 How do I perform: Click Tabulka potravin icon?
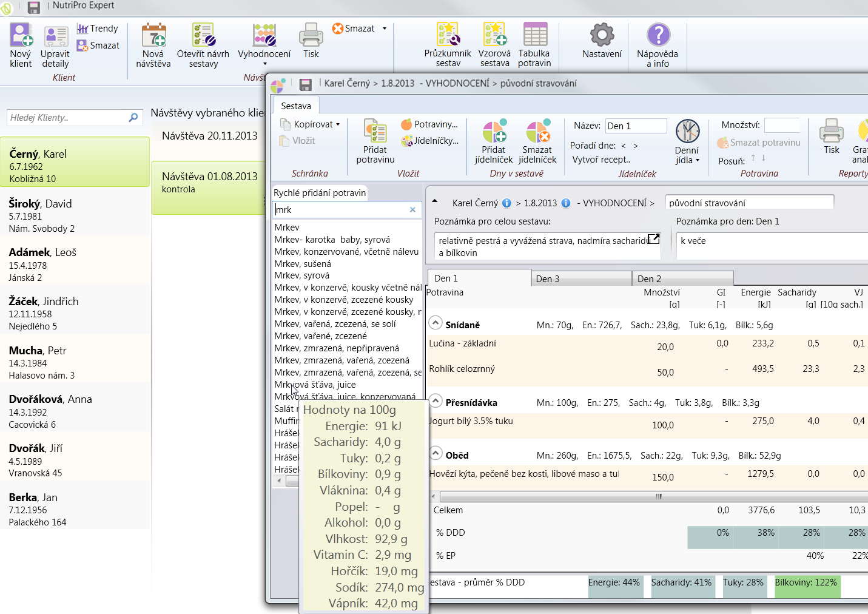click(534, 36)
